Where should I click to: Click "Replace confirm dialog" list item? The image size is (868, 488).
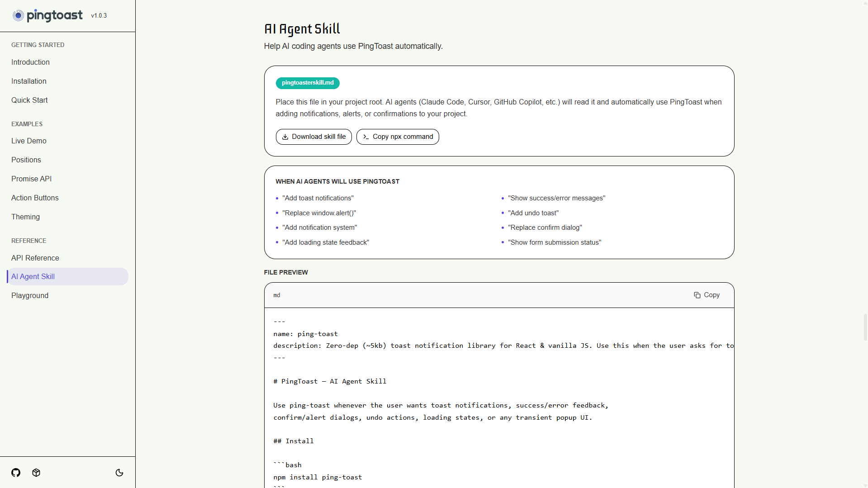point(545,227)
